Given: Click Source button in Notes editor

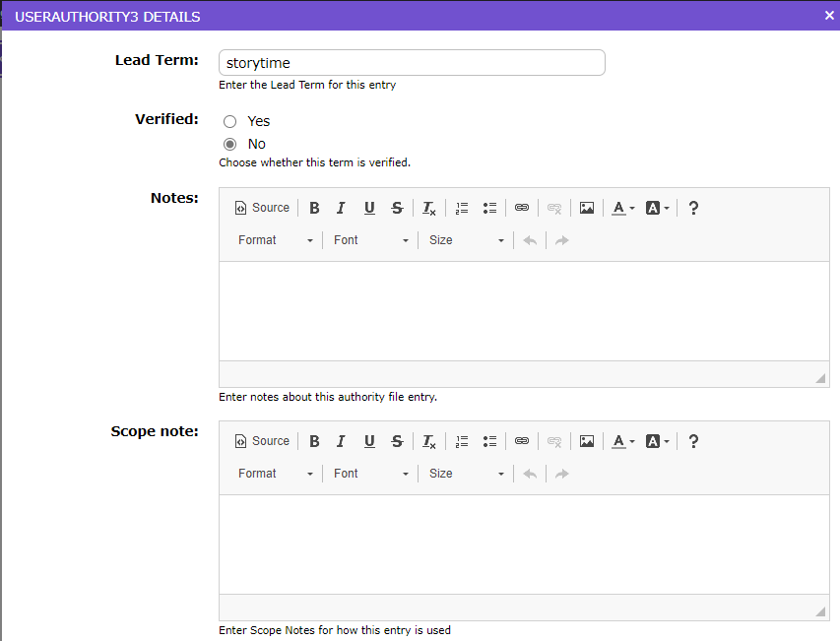Looking at the screenshot, I should (262, 208).
